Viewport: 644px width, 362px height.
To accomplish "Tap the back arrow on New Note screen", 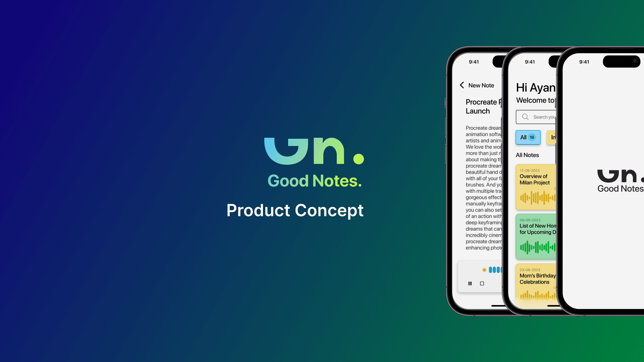I will (x=462, y=85).
